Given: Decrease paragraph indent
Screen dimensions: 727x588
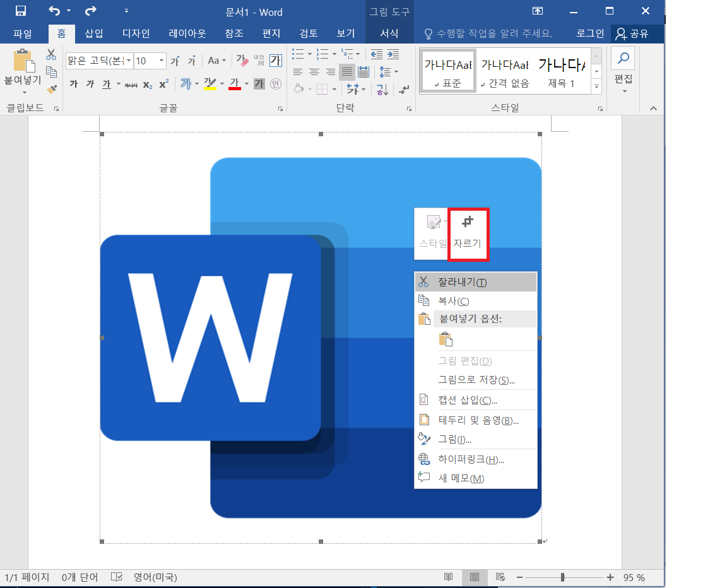Looking at the screenshot, I should 377,55.
